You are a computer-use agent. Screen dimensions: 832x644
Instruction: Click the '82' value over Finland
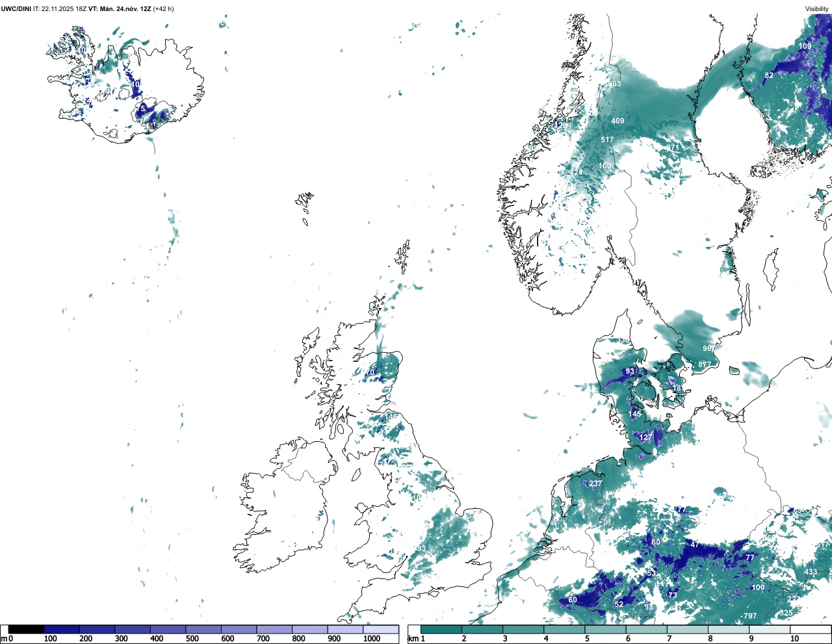769,75
